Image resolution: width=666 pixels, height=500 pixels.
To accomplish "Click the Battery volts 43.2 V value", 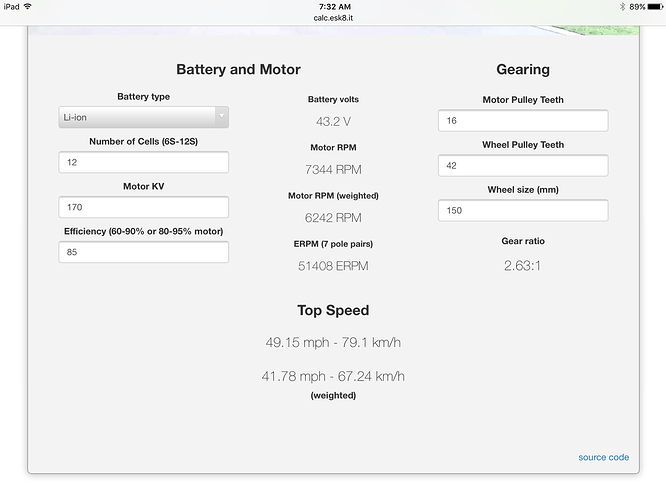I will (333, 122).
